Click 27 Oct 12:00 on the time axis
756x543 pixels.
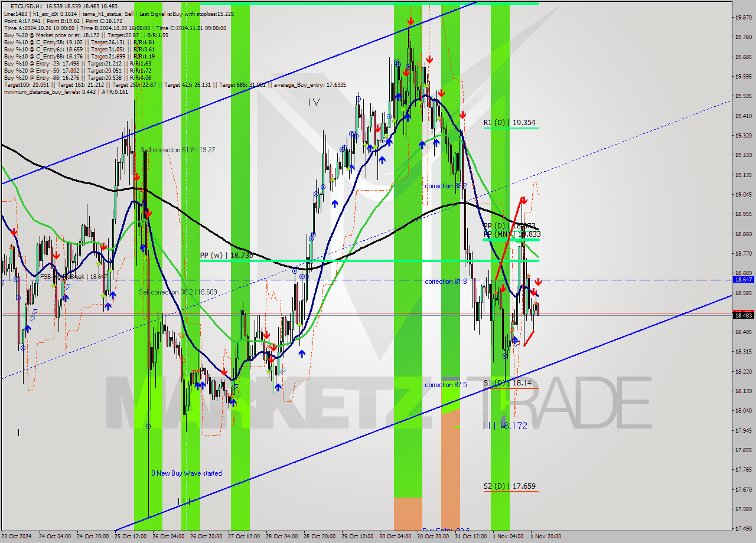click(x=244, y=537)
